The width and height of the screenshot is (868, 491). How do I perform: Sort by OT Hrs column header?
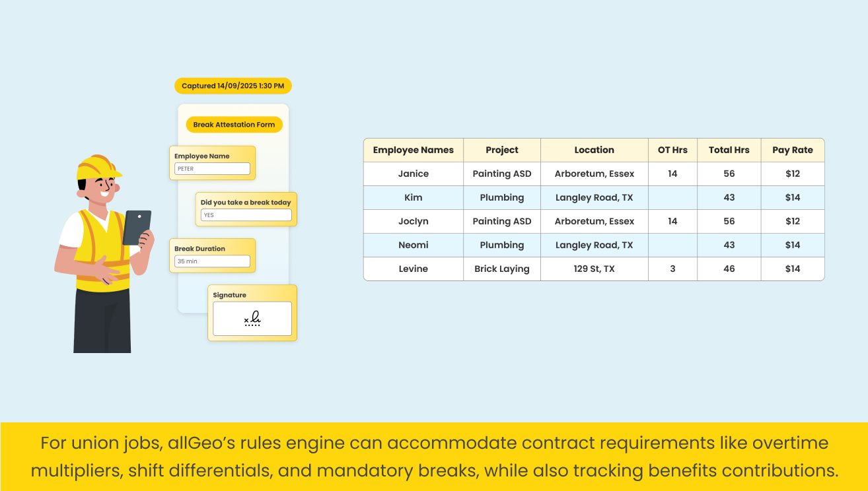coord(672,150)
